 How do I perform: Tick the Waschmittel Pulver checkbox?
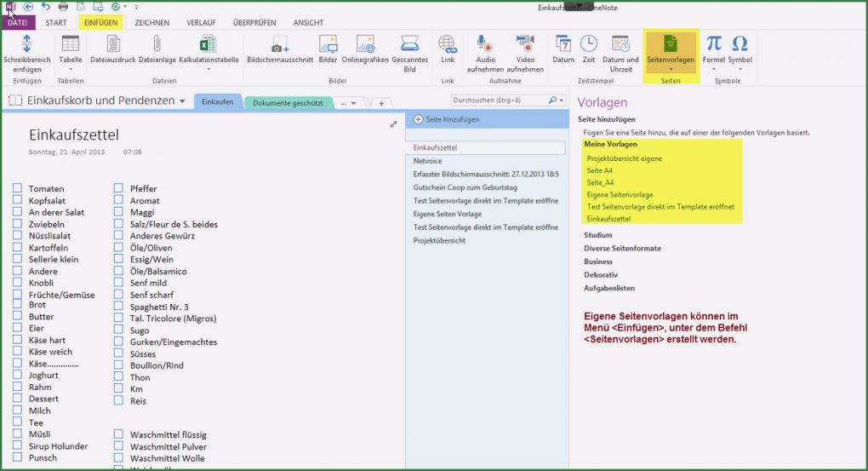click(x=118, y=445)
